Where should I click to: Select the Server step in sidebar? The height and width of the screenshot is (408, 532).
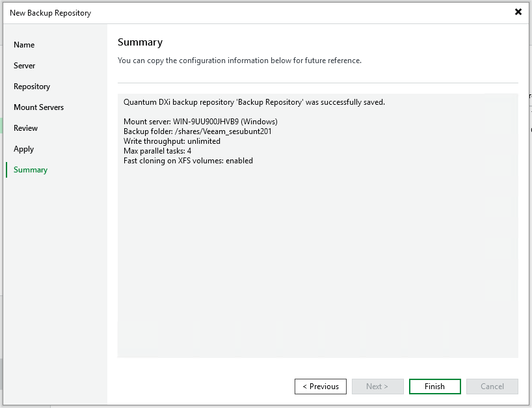(25, 66)
